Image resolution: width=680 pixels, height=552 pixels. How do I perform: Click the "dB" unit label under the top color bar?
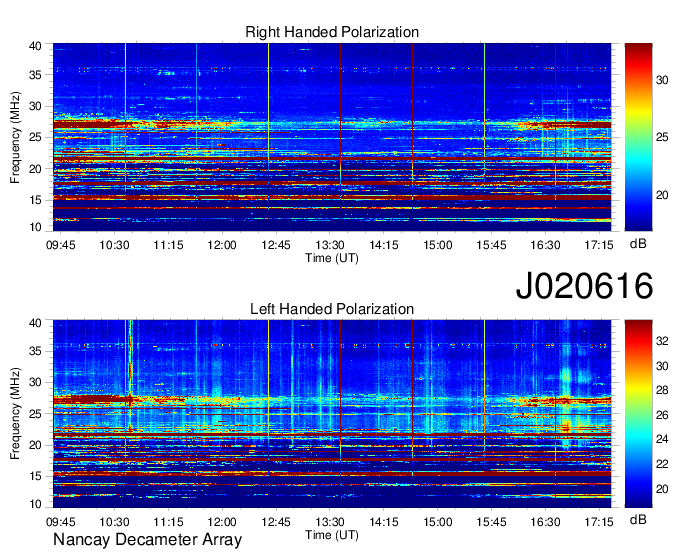coord(638,244)
